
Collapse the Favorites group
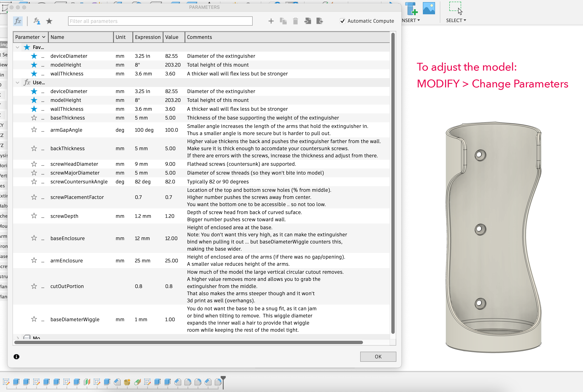tap(17, 47)
